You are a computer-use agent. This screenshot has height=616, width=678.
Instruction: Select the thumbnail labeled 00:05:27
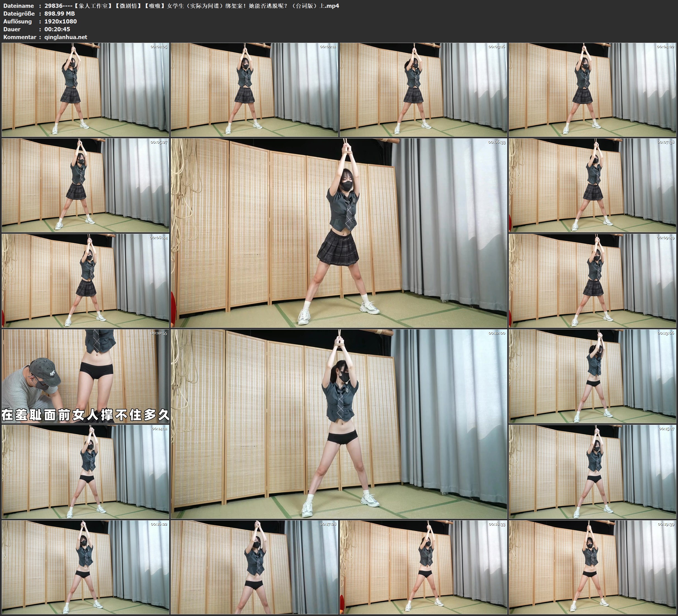tap(85, 185)
